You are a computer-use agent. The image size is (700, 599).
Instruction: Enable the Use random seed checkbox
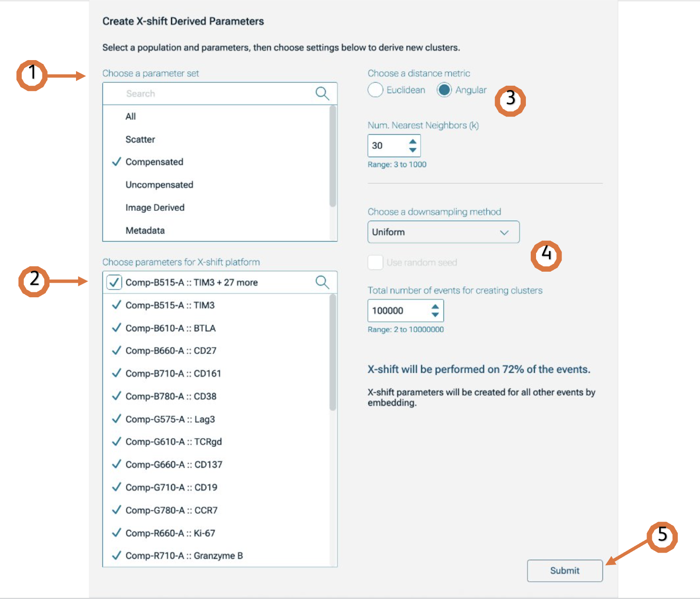click(x=375, y=262)
